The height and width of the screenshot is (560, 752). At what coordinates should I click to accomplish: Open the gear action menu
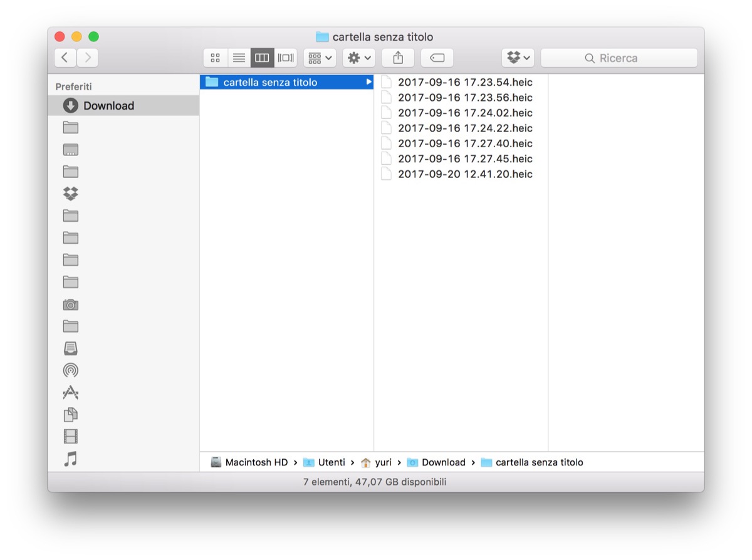[x=359, y=58]
